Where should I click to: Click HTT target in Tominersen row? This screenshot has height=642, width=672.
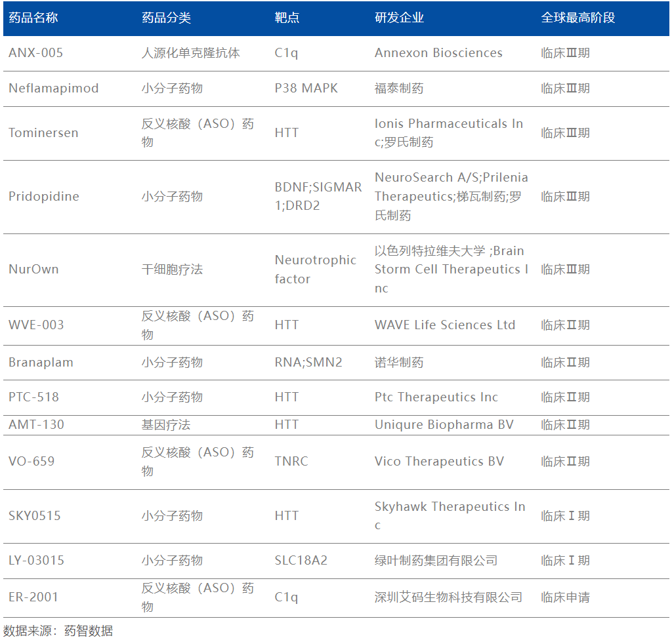[x=286, y=132]
